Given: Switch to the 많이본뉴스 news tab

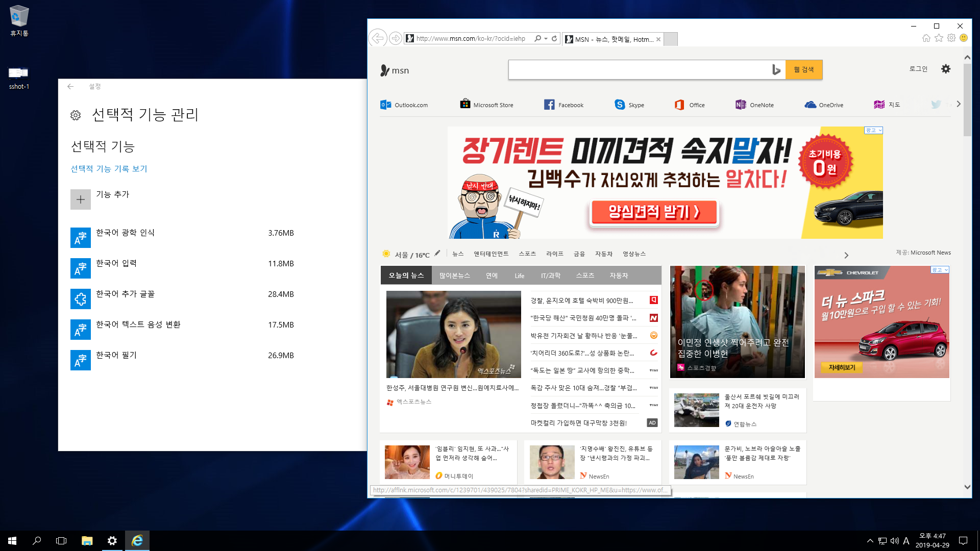Looking at the screenshot, I should coord(454,275).
